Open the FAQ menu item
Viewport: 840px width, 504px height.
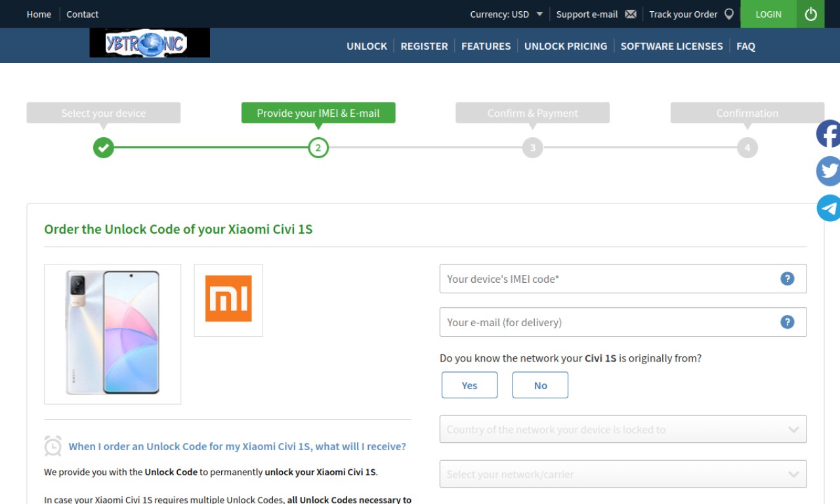pyautogui.click(x=745, y=46)
